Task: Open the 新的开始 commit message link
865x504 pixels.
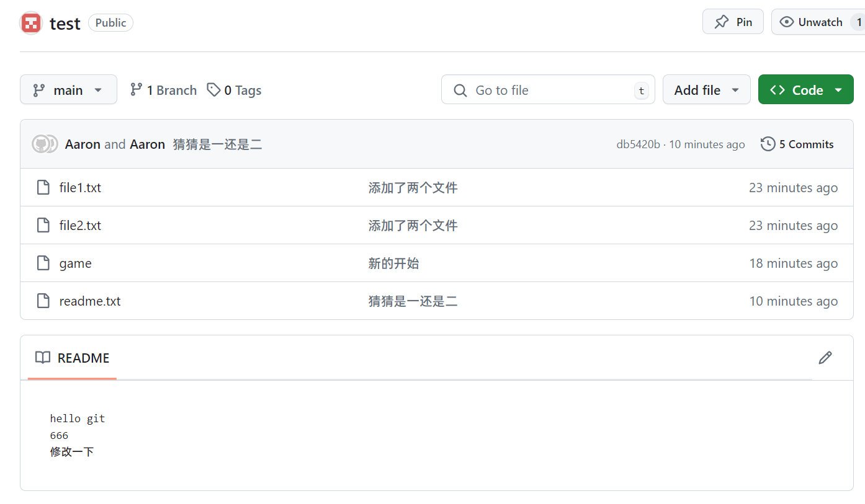Action: pos(393,263)
